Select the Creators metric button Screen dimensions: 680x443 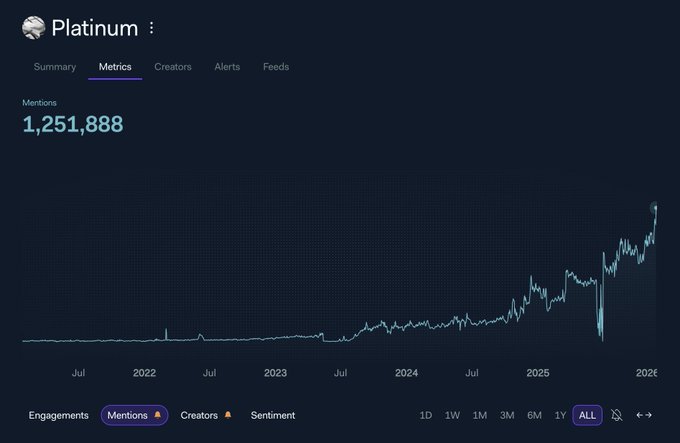pyautogui.click(x=199, y=415)
